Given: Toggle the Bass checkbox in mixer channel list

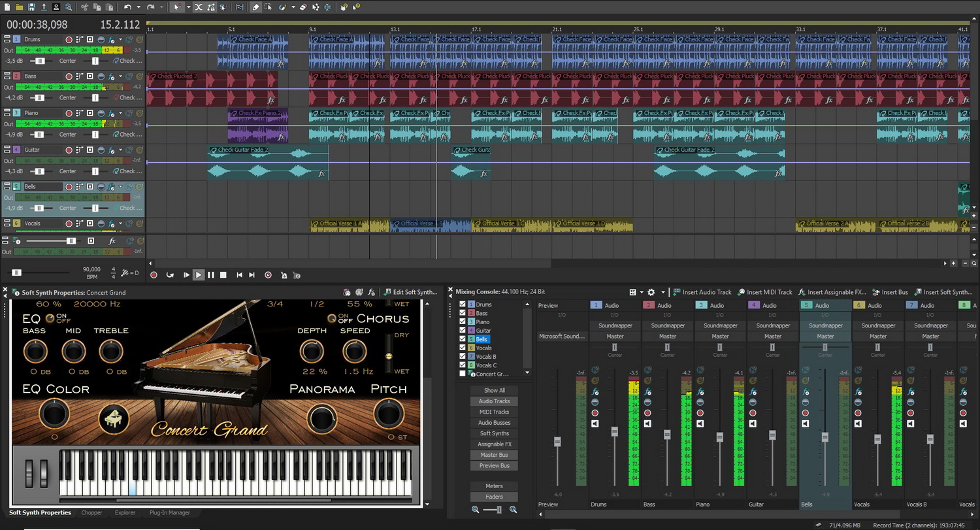Looking at the screenshot, I should 463,313.
